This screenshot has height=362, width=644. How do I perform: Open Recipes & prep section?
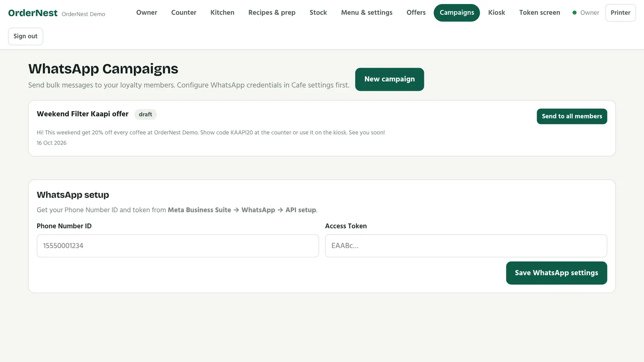272,13
